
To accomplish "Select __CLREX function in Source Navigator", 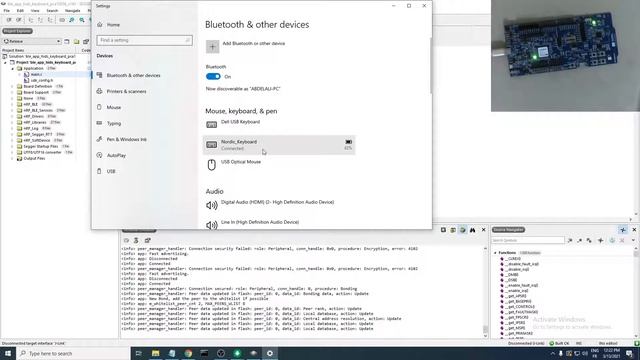I will (514, 259).
